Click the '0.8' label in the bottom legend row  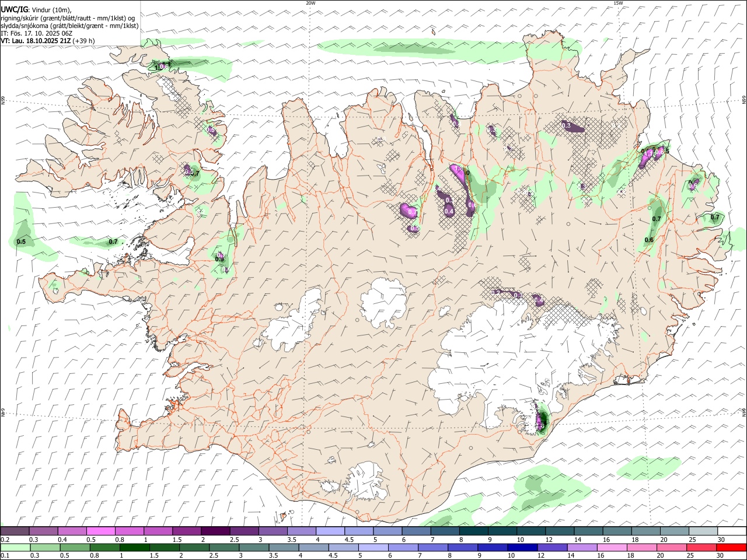pyautogui.click(x=94, y=555)
